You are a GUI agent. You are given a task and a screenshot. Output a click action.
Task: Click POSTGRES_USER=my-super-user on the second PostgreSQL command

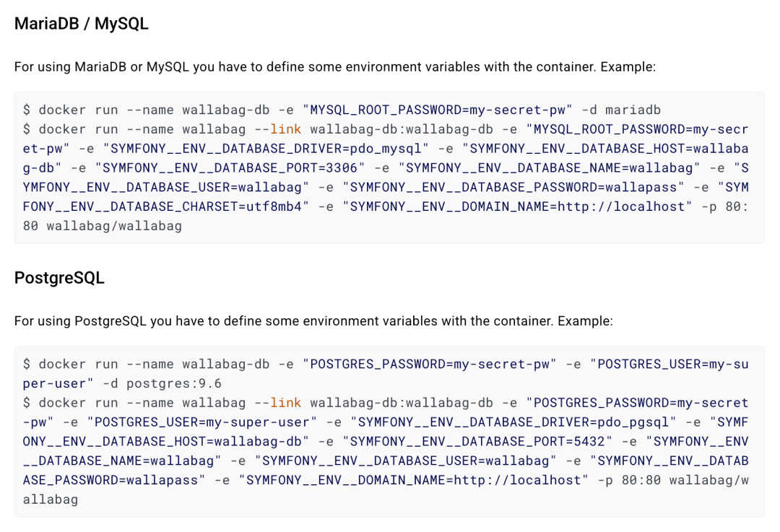point(201,422)
